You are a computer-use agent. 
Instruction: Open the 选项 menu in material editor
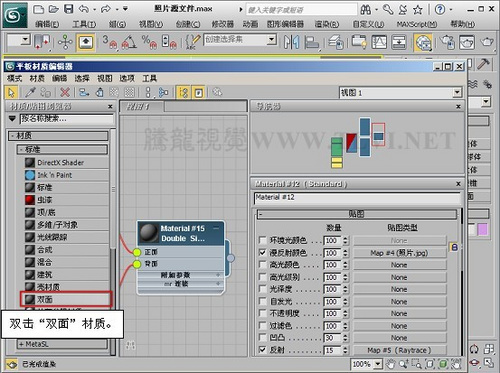pos(127,78)
